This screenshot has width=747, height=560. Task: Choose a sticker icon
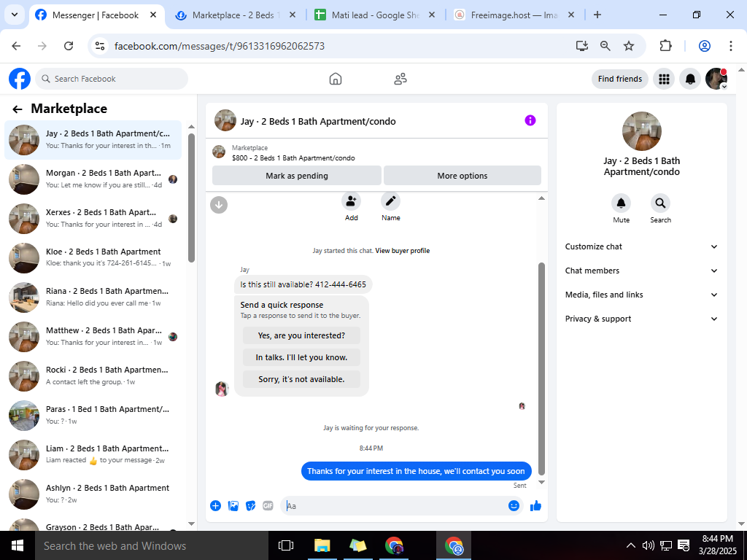point(251,506)
